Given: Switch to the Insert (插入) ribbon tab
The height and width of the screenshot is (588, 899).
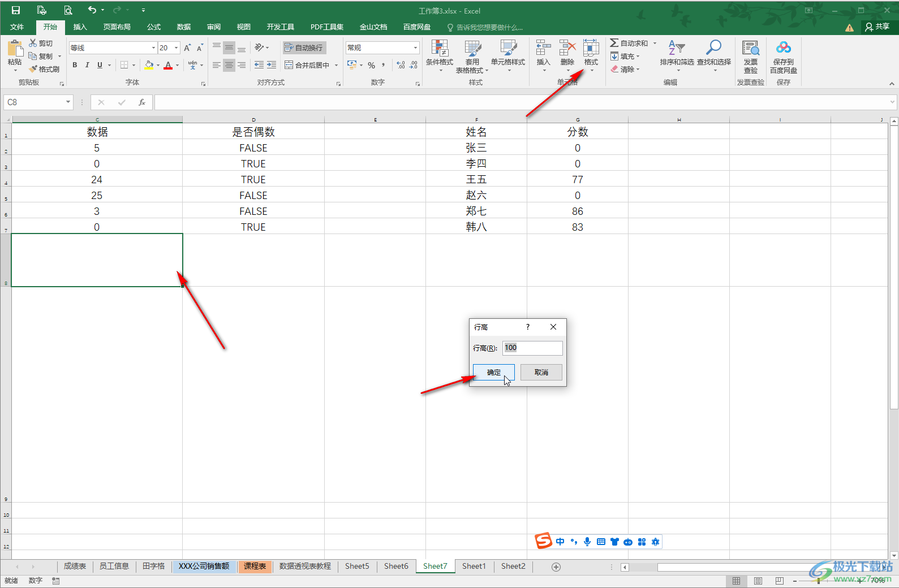Looking at the screenshot, I should point(80,27).
